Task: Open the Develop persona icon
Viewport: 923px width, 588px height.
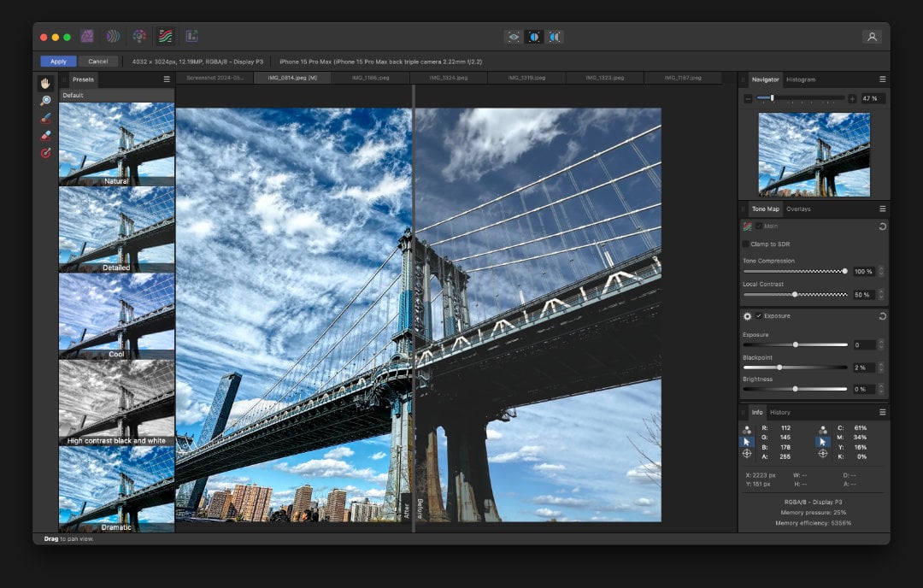Action: [139, 36]
